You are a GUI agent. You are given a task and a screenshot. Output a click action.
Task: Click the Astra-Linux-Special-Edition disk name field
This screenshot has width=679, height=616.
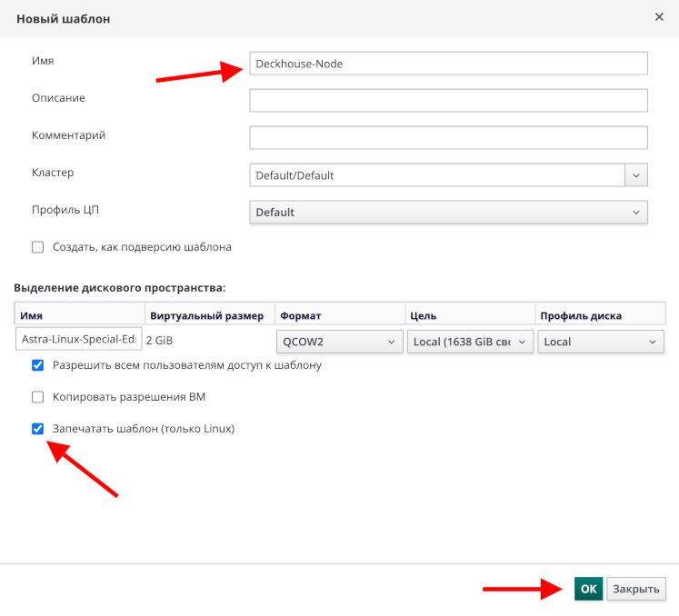(79, 339)
